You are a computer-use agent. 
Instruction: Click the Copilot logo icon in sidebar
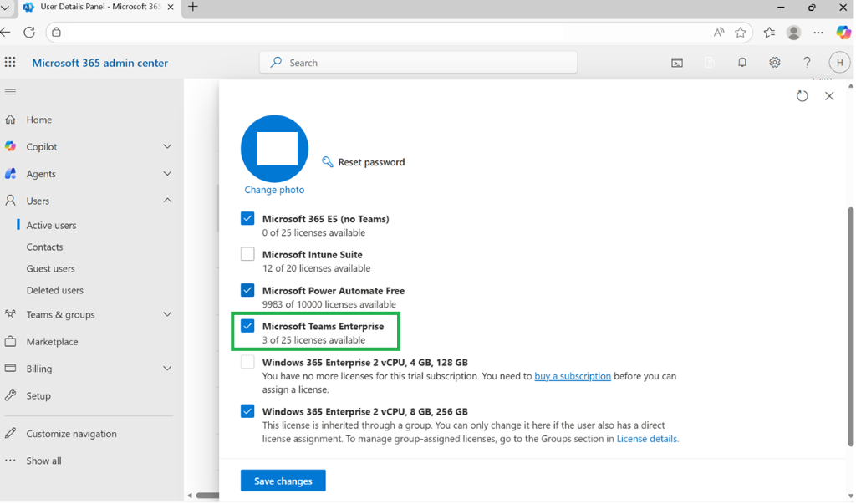tap(10, 146)
